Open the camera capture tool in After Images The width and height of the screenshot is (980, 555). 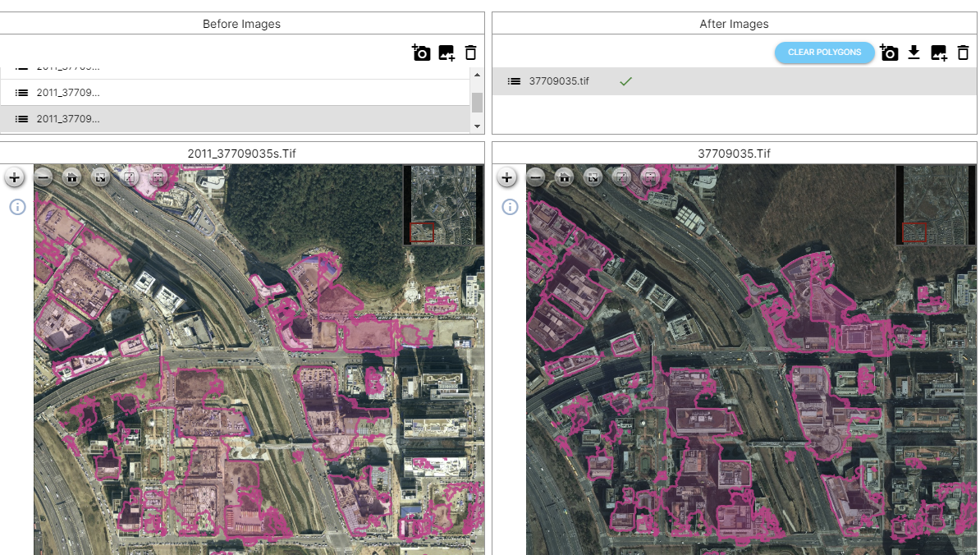click(x=889, y=52)
